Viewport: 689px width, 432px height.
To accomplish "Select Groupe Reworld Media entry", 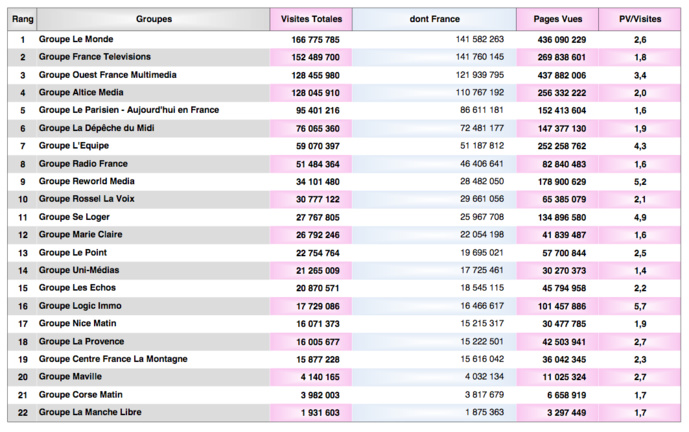I will (x=90, y=181).
